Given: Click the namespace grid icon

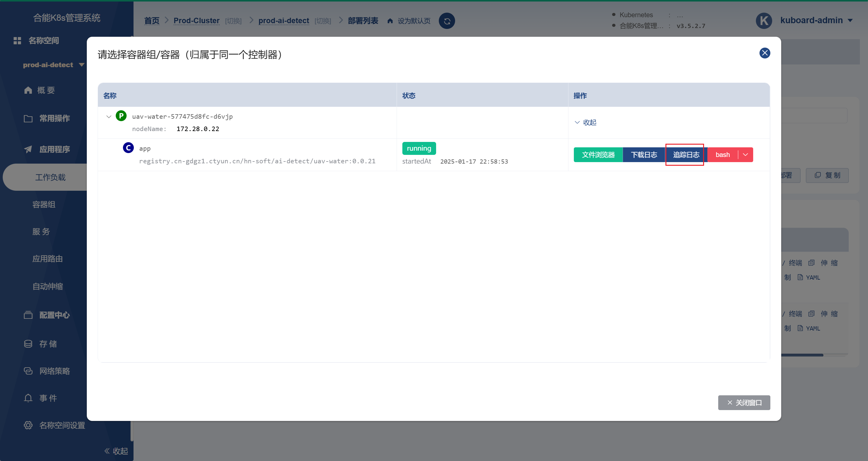Looking at the screenshot, I should pos(17,41).
